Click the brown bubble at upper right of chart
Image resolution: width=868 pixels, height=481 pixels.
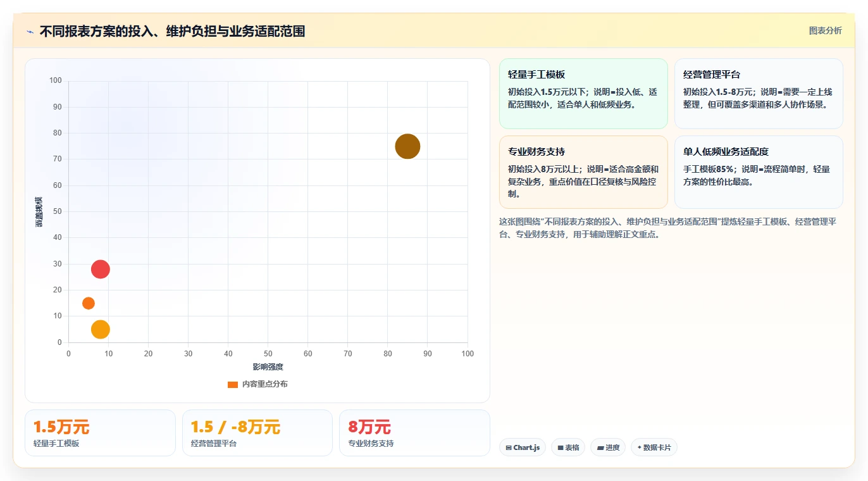click(x=407, y=146)
